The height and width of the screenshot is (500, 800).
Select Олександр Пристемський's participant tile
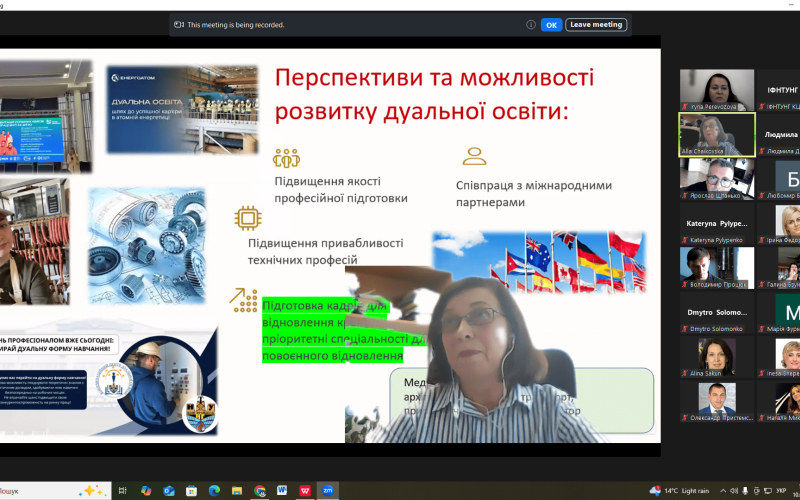[x=716, y=401]
